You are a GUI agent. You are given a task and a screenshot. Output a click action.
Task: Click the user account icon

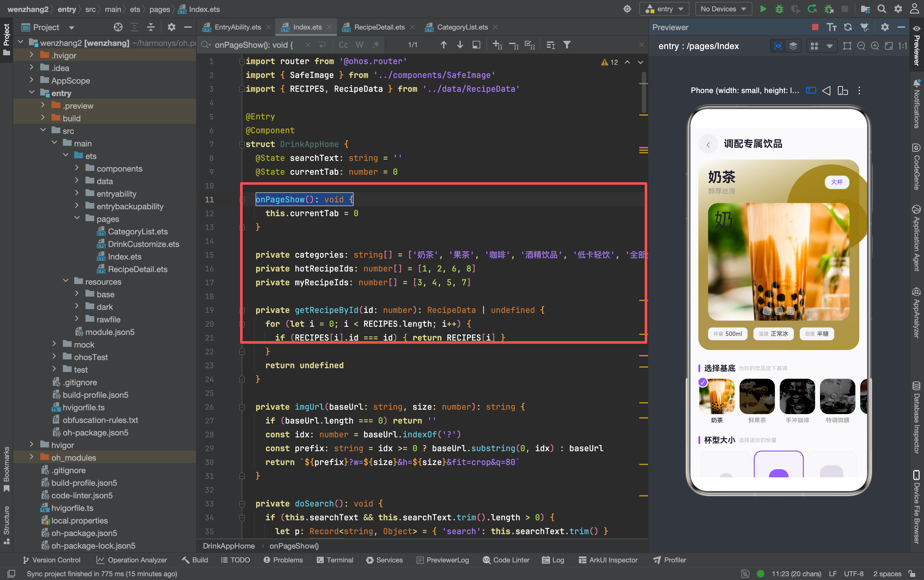(915, 9)
